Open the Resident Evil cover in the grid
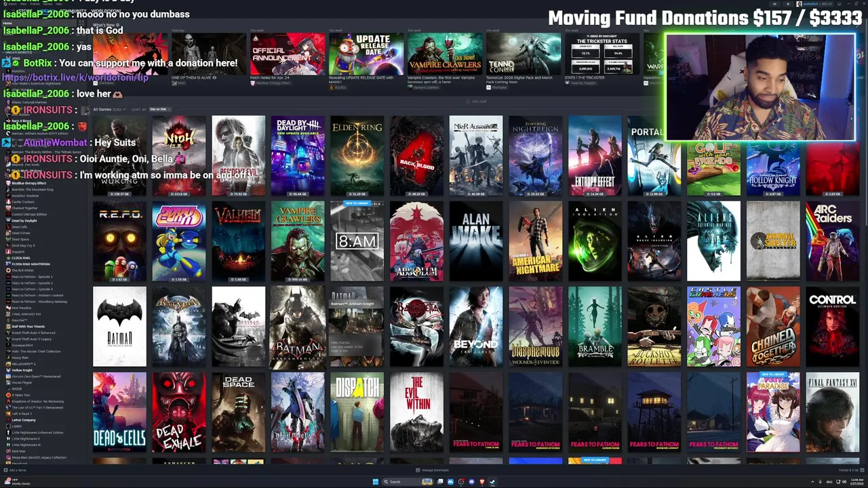The height and width of the screenshot is (488, 868). pyautogui.click(x=239, y=156)
